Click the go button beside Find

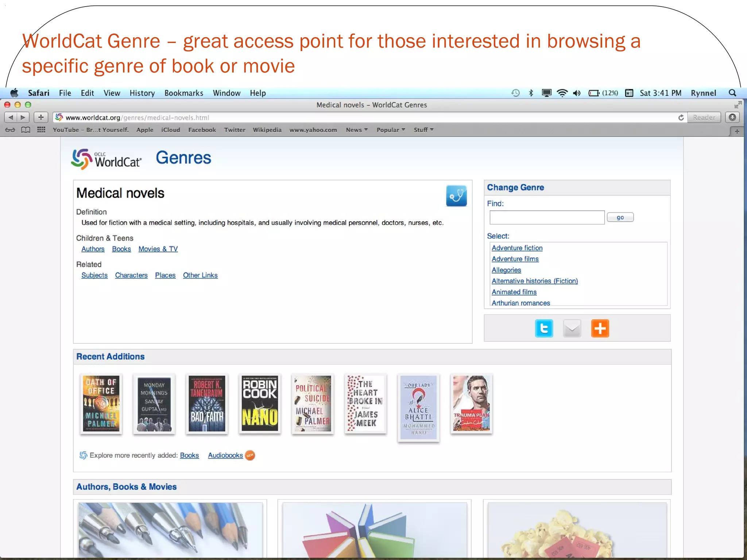pyautogui.click(x=620, y=217)
